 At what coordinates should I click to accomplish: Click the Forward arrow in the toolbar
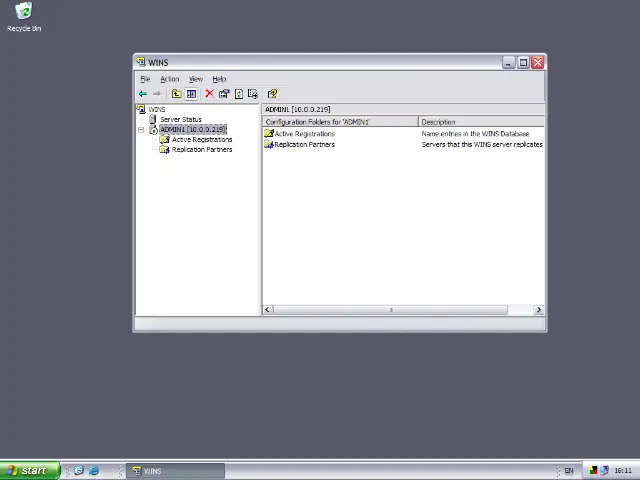[x=157, y=94]
